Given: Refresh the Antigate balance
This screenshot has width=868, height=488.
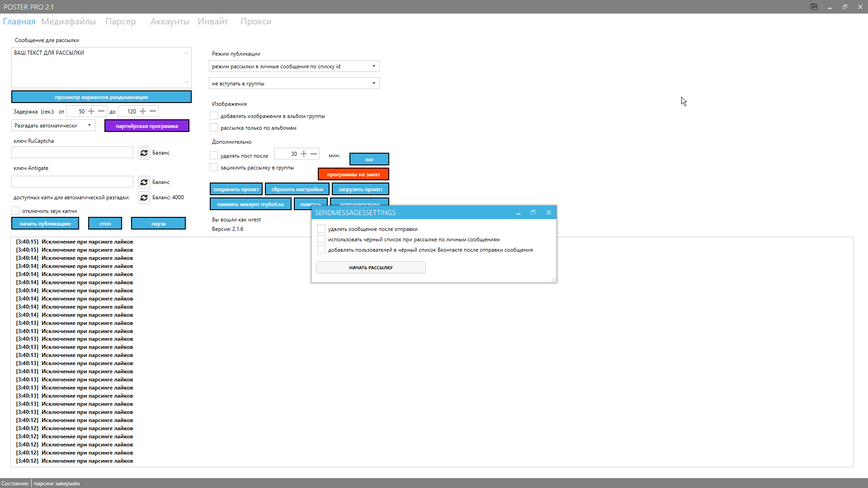Looking at the screenshot, I should (x=144, y=182).
